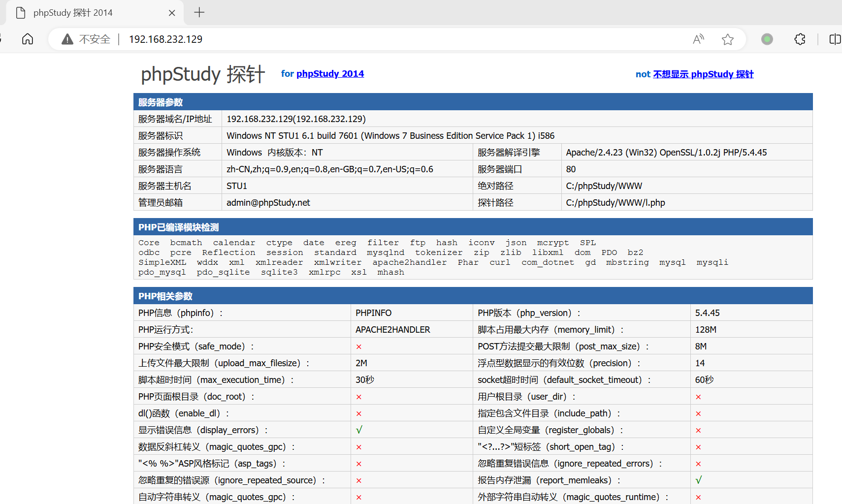Add this page to favorites with star icon
The width and height of the screenshot is (842, 504).
[x=728, y=39]
